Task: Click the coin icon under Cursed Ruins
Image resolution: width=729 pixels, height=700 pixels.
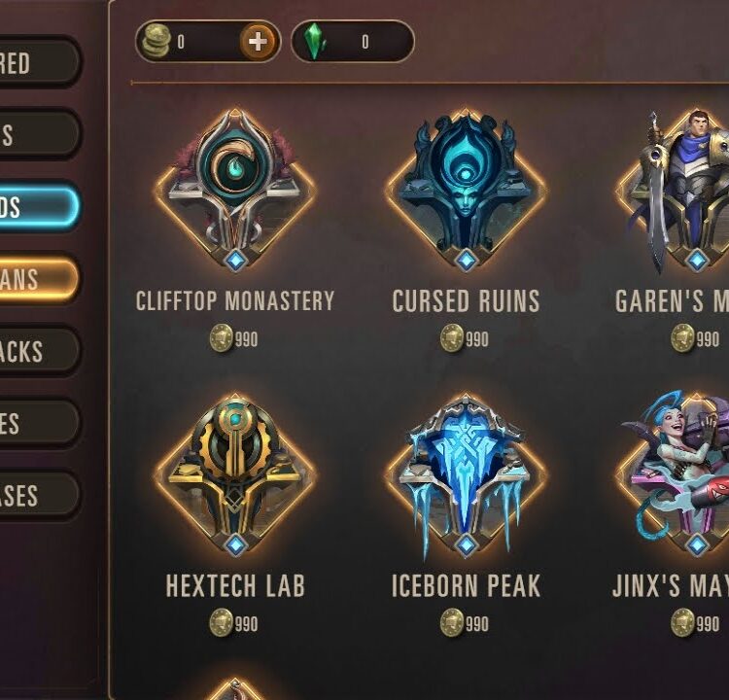Action: pos(452,338)
